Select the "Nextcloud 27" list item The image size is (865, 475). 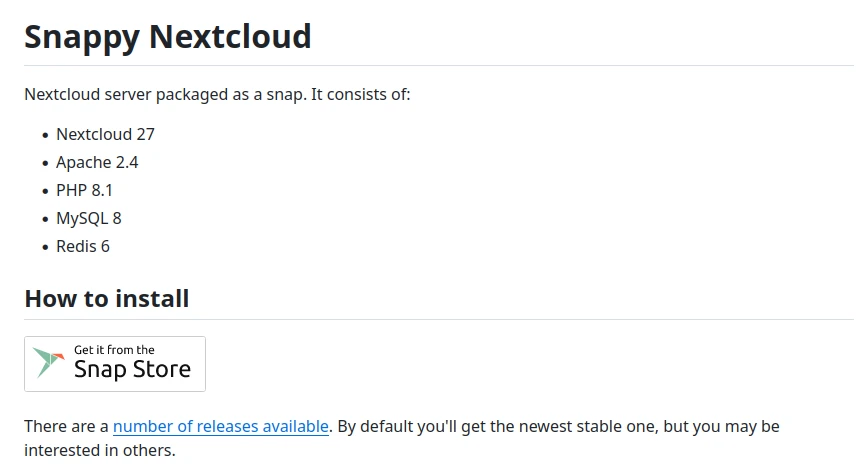[105, 134]
